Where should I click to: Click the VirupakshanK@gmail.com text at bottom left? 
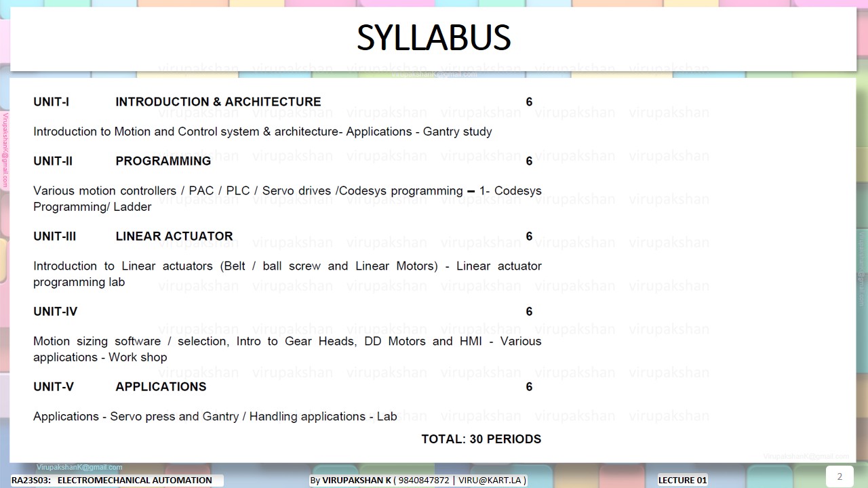click(79, 467)
